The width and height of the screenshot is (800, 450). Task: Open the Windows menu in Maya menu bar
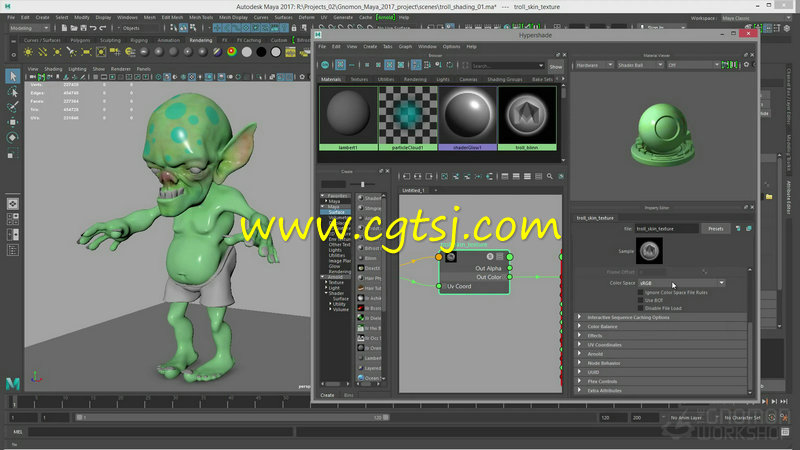[x=127, y=17]
